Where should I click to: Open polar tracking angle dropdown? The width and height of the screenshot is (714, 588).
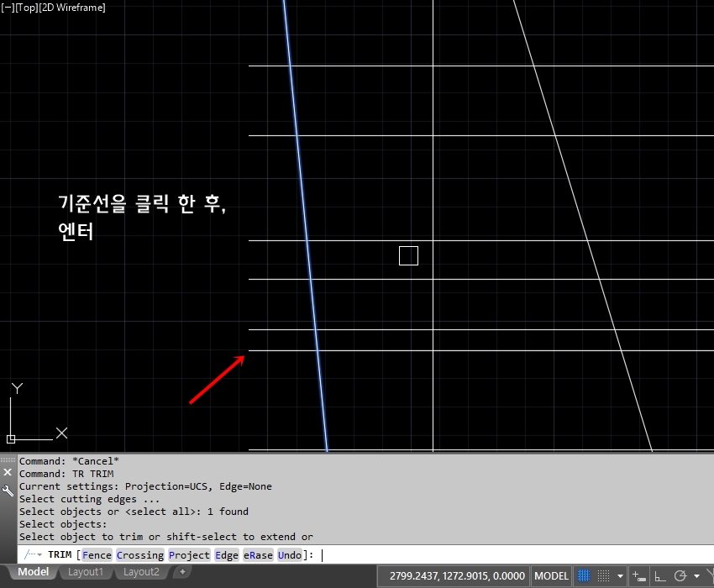(696, 576)
